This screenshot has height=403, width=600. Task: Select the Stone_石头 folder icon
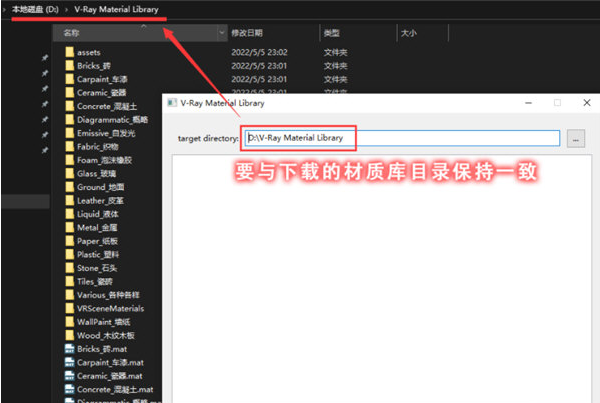pos(70,268)
